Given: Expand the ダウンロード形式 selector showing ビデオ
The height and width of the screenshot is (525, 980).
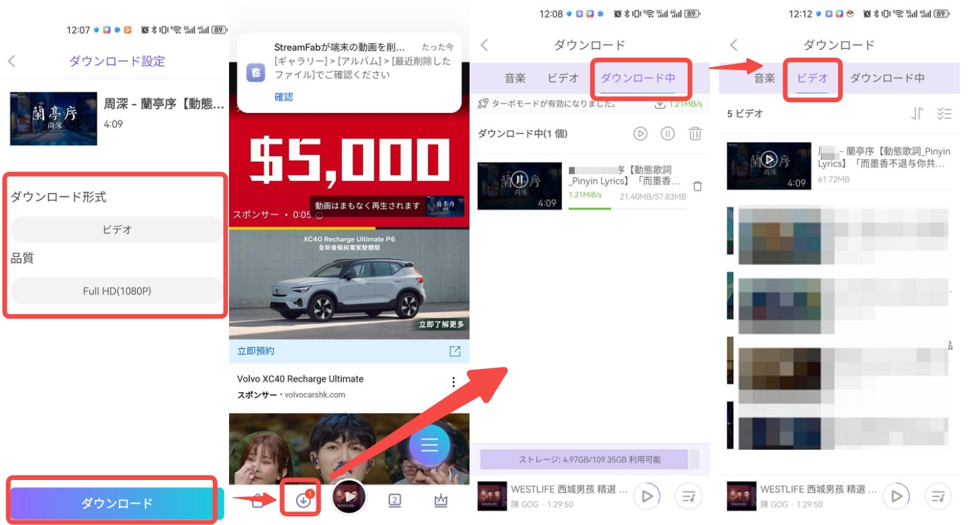Looking at the screenshot, I should coord(117,229).
